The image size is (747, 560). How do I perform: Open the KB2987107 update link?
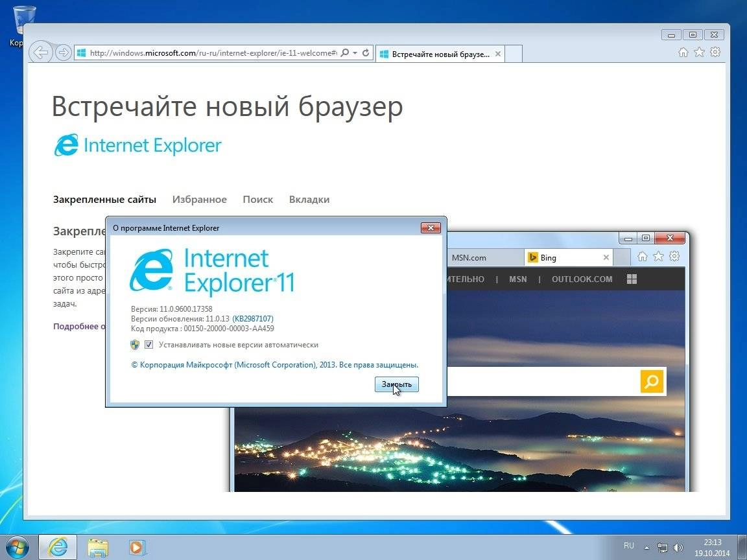[x=253, y=319]
